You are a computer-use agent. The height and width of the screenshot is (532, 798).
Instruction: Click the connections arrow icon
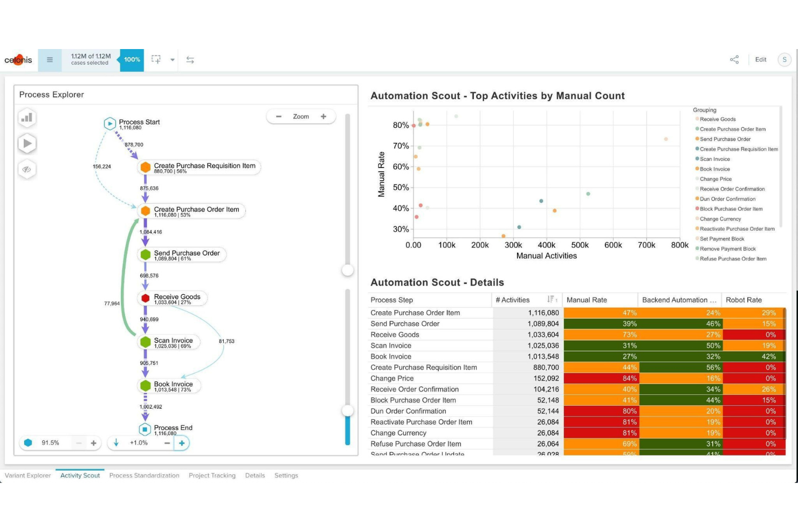click(116, 443)
